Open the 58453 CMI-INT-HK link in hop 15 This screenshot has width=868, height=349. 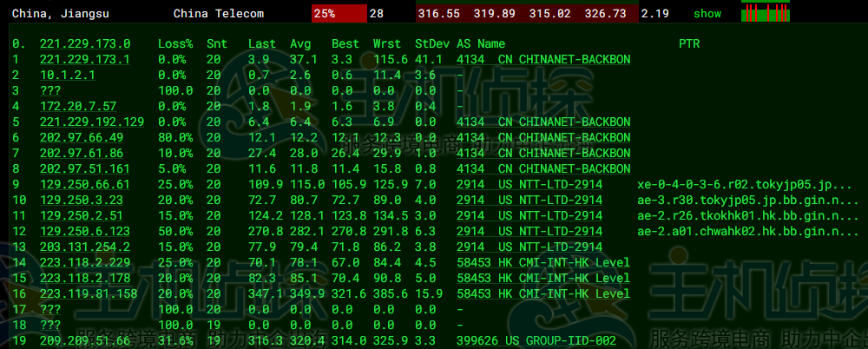pyautogui.click(x=543, y=278)
